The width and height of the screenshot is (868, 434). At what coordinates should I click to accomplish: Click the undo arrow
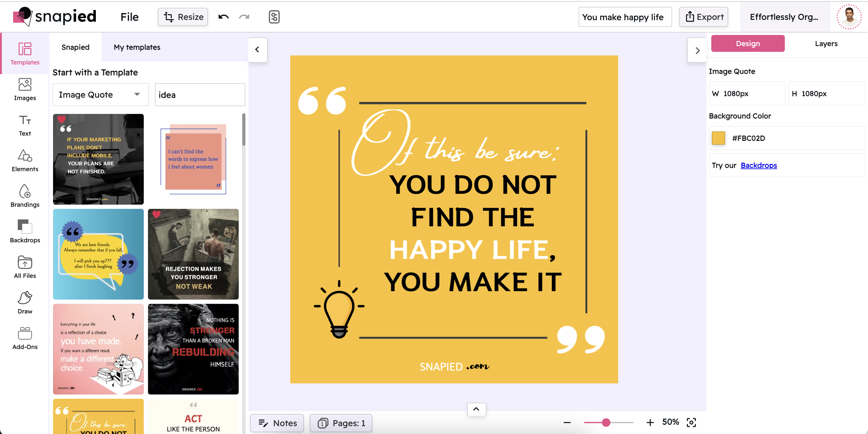[x=223, y=17]
